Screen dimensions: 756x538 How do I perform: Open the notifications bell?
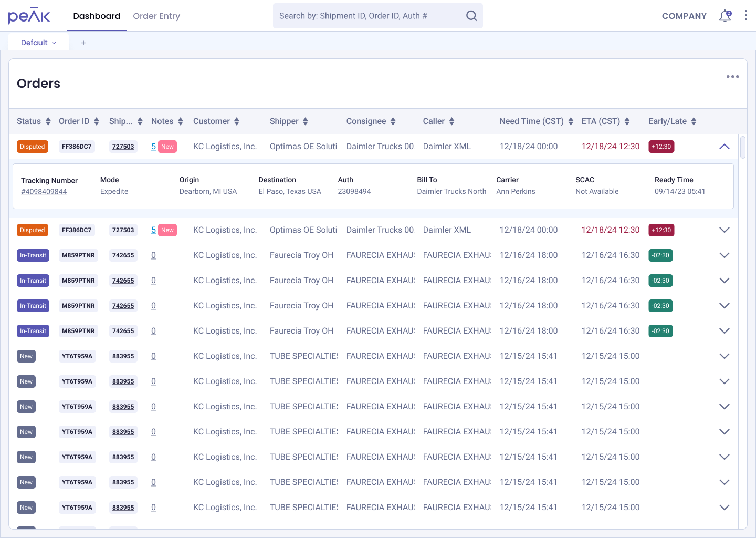[x=725, y=16]
